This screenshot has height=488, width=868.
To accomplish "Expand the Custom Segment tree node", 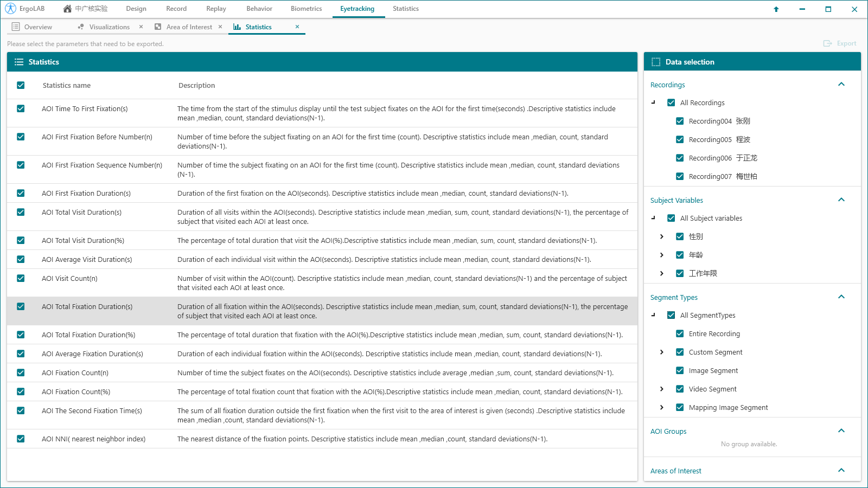I will click(x=662, y=352).
